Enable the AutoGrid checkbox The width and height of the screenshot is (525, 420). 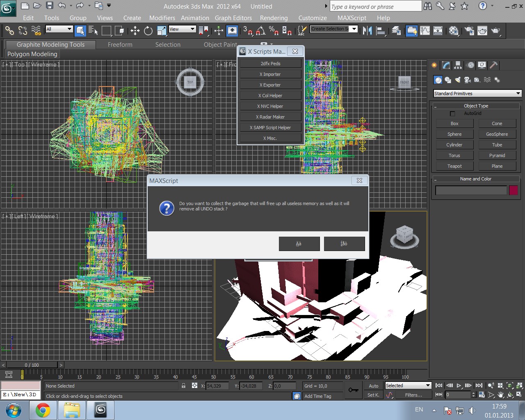point(453,114)
